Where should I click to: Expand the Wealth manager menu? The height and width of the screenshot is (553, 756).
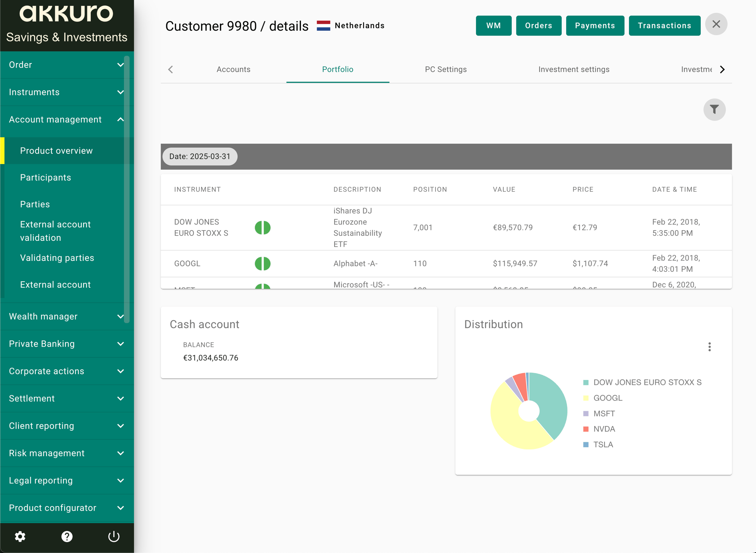(67, 316)
